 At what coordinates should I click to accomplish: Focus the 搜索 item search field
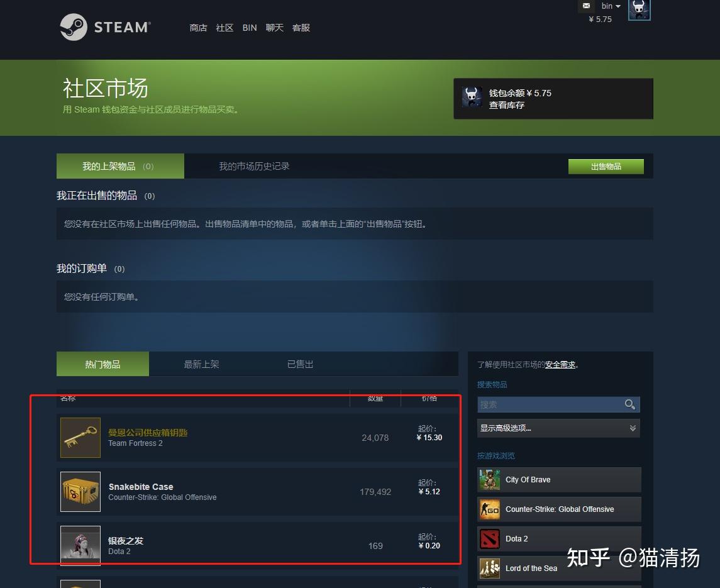coord(550,404)
